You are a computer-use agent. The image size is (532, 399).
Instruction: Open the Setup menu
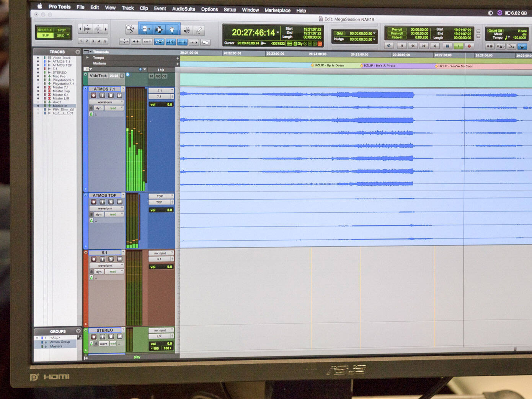pos(230,10)
